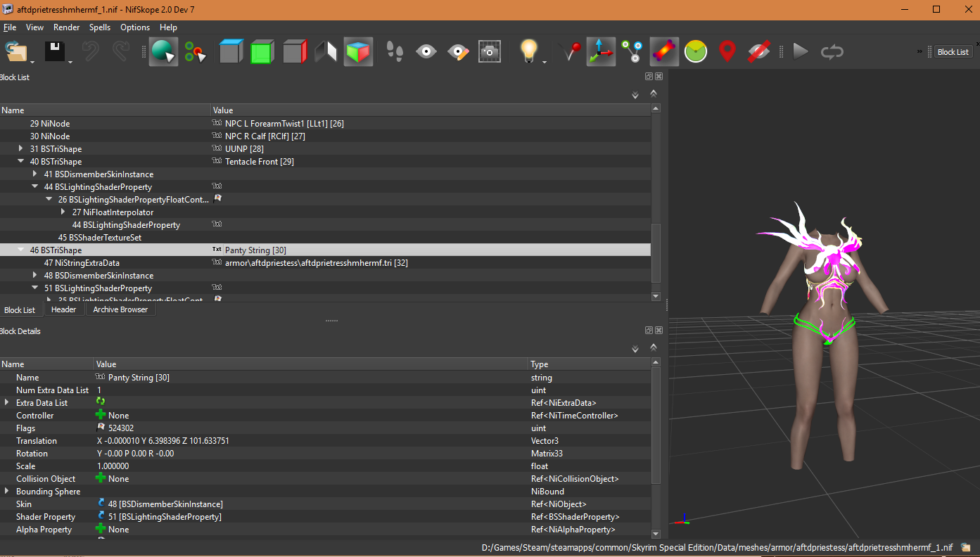Select the Translation value cell

(311, 441)
